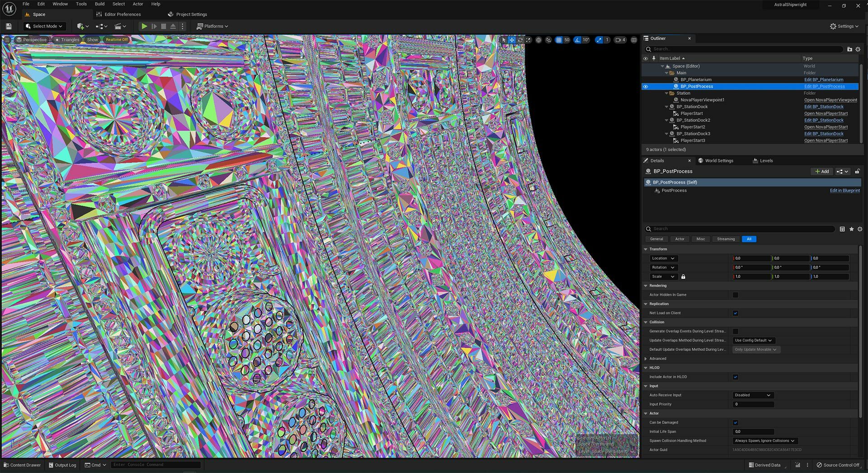
Task: Open the Perspective view mode dropdown
Action: pyautogui.click(x=32, y=40)
